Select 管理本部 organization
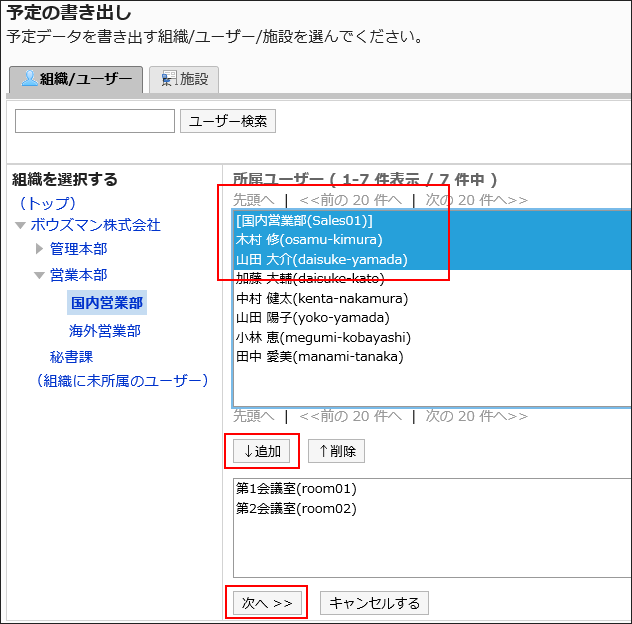 [x=79, y=249]
